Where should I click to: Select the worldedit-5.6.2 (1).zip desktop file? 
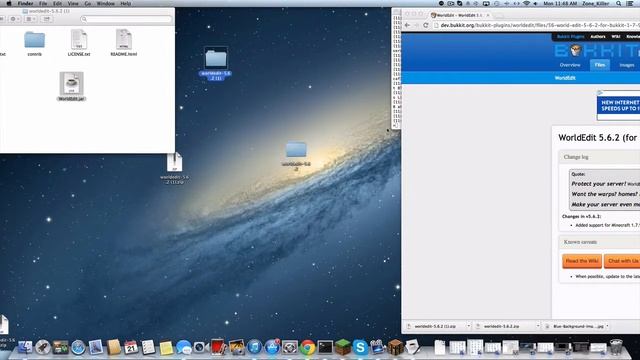point(175,168)
